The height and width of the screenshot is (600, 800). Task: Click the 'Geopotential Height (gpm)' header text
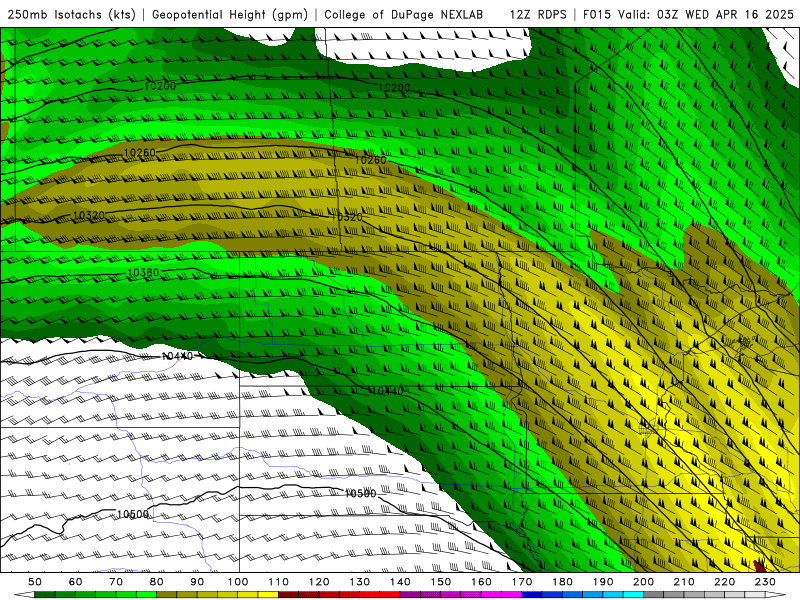point(230,14)
